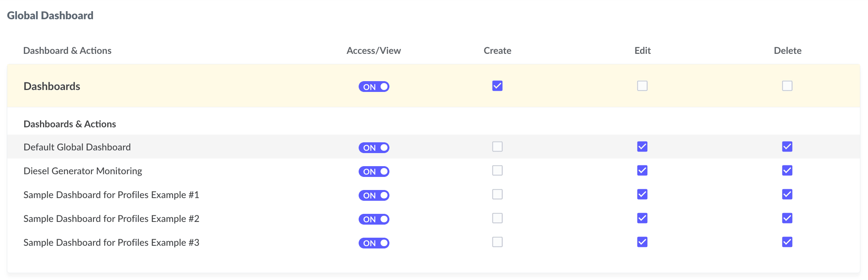This screenshot has width=868, height=280.
Task: Uncheck Edit for Default Global Dashboard
Action: [x=642, y=147]
